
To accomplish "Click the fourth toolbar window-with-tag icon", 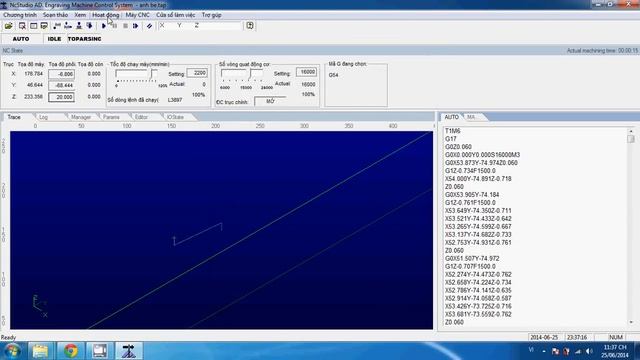I will [44, 26].
